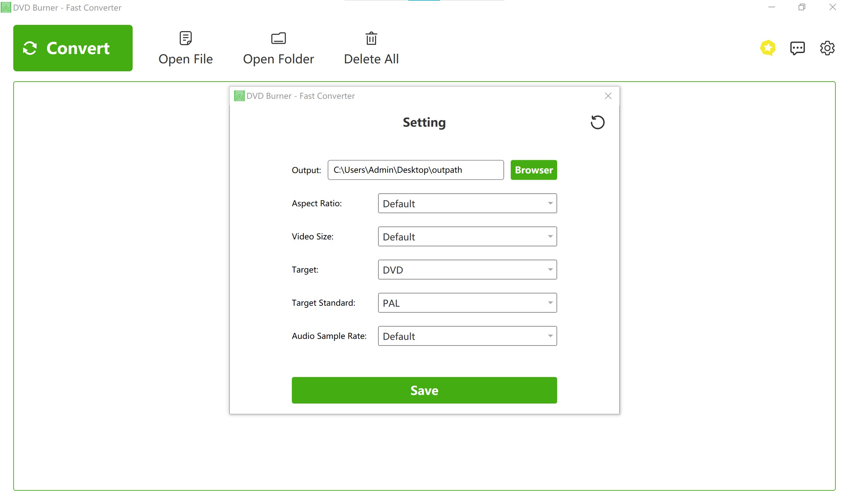Open settings via the gear icon

pyautogui.click(x=827, y=48)
